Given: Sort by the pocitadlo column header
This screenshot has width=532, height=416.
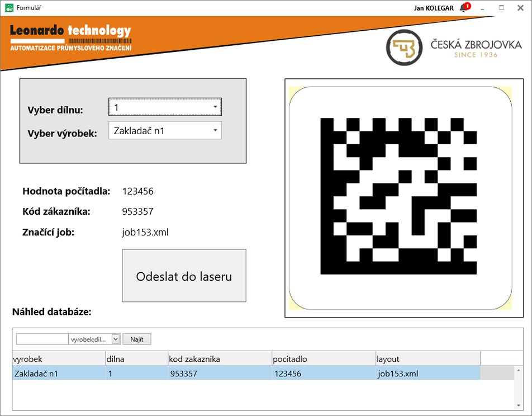Looking at the screenshot, I should pos(324,359).
